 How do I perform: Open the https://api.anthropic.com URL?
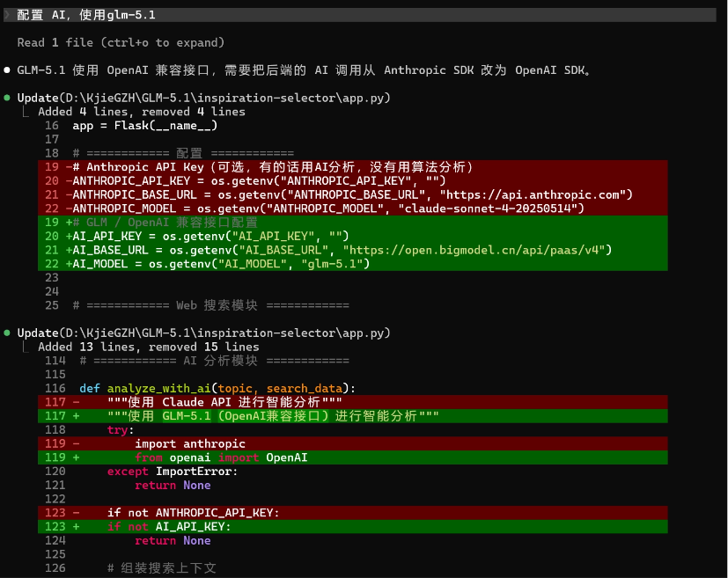tap(534, 194)
